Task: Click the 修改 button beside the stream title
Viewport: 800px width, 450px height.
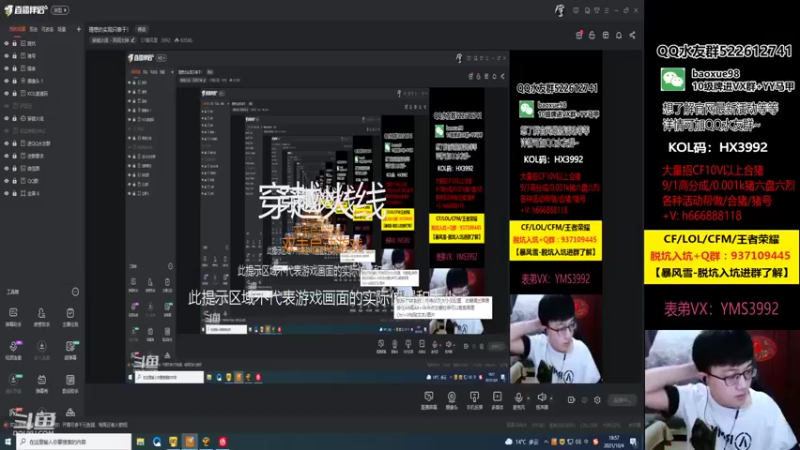Action: (141, 30)
